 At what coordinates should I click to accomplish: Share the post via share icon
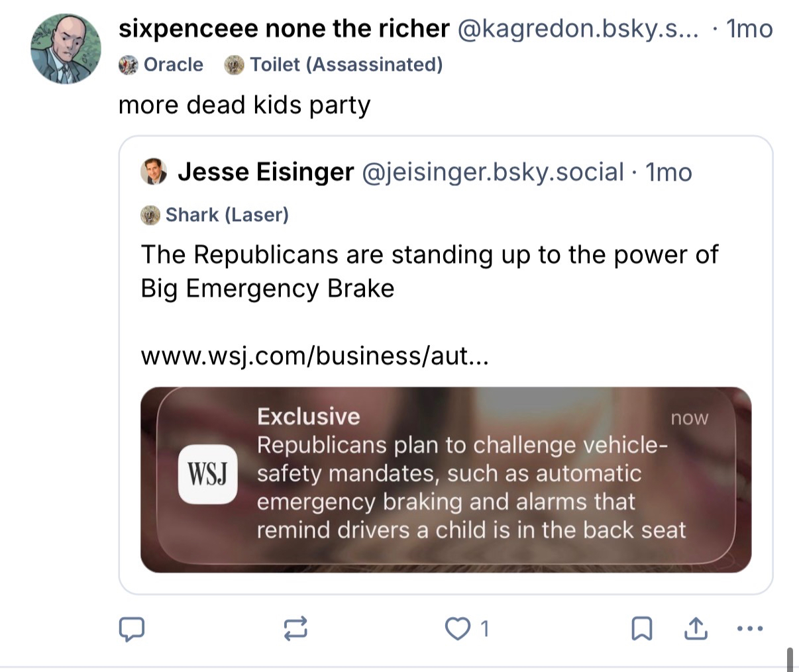pos(695,628)
